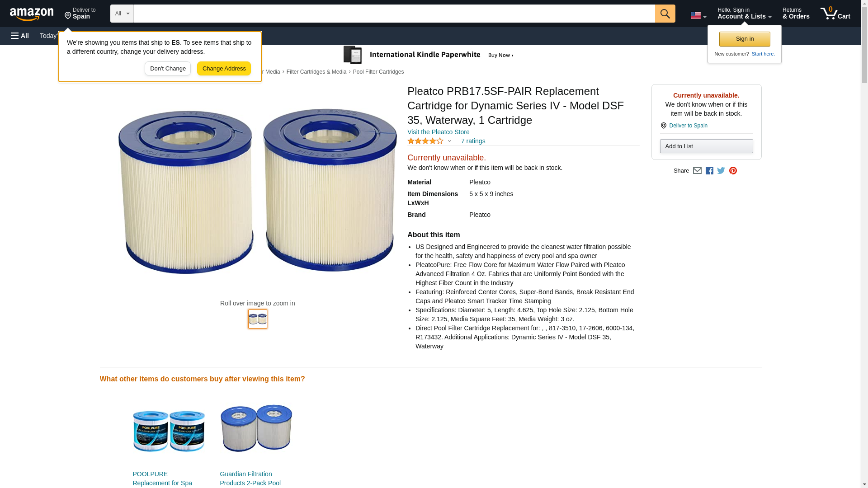868x488 pixels.
Task: Click the search magnifier button
Action: 665,14
